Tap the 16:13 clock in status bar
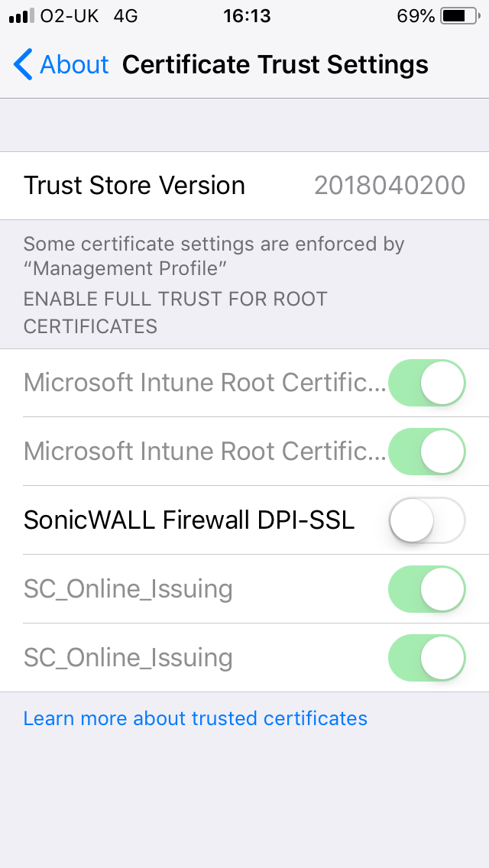Image resolution: width=489 pixels, height=868 pixels. [x=247, y=16]
